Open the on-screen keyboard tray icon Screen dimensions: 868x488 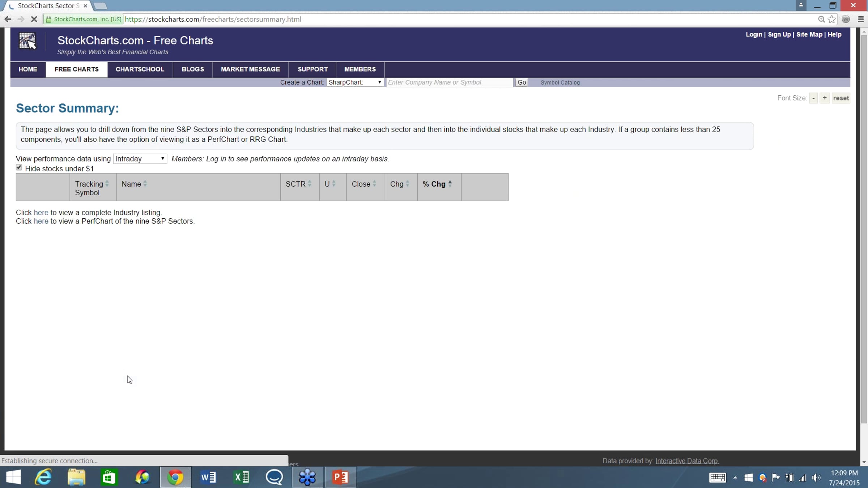tap(718, 478)
